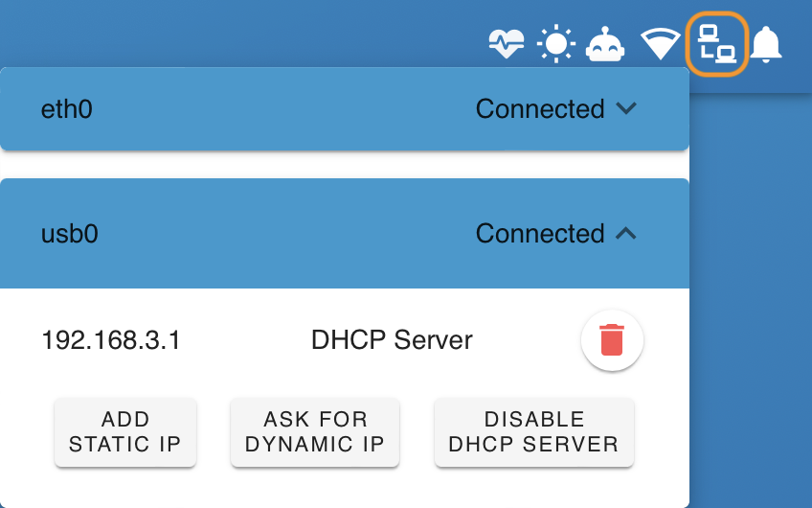The image size is (812, 508).
Task: Disable the DHCP server on usb0
Action: [x=533, y=432]
